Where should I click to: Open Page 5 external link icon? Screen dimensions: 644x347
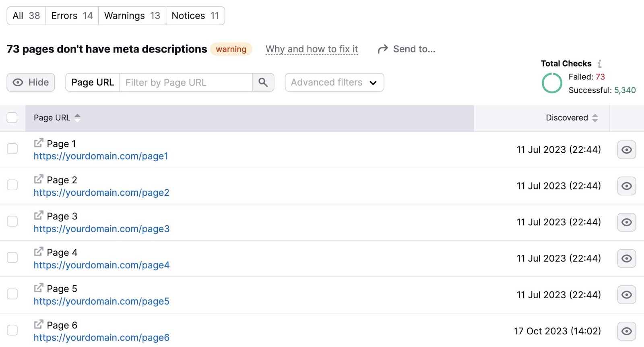tap(39, 288)
